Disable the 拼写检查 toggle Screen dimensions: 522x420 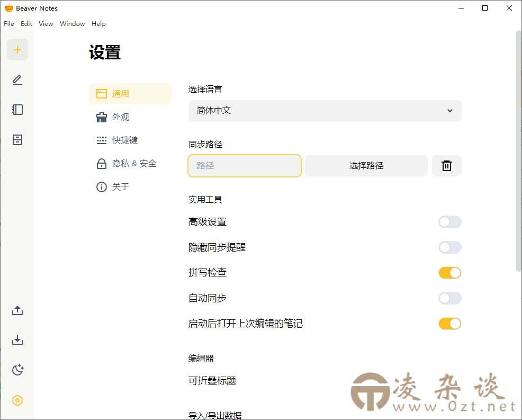click(x=450, y=273)
